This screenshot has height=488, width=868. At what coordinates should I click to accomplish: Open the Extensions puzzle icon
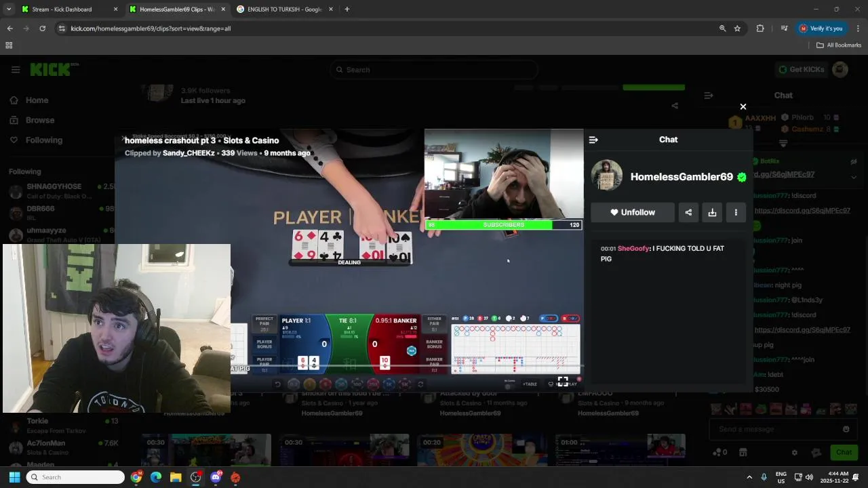click(759, 28)
